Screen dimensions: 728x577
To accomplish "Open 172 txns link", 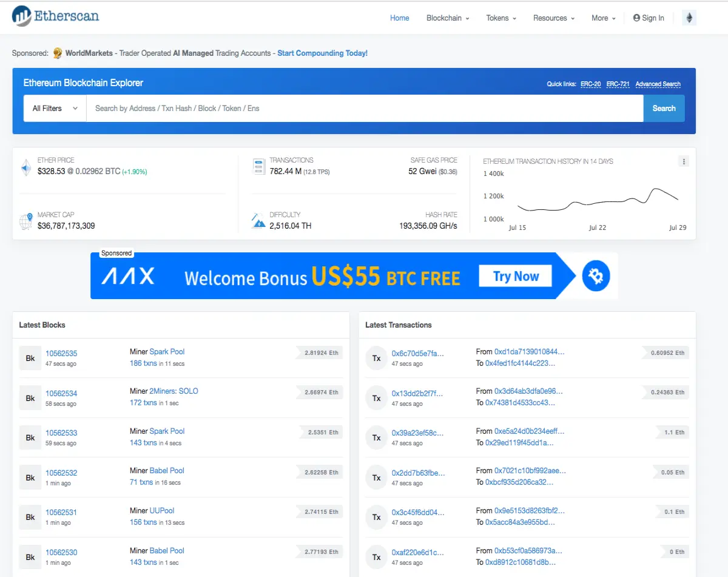I will click(x=143, y=403).
